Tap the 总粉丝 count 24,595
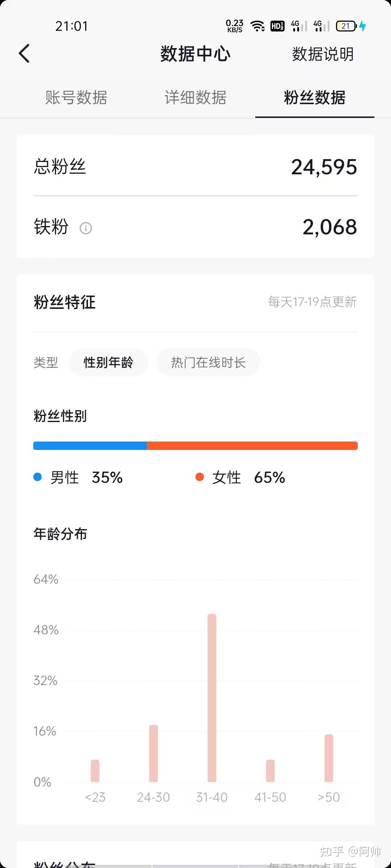 pyautogui.click(x=324, y=167)
